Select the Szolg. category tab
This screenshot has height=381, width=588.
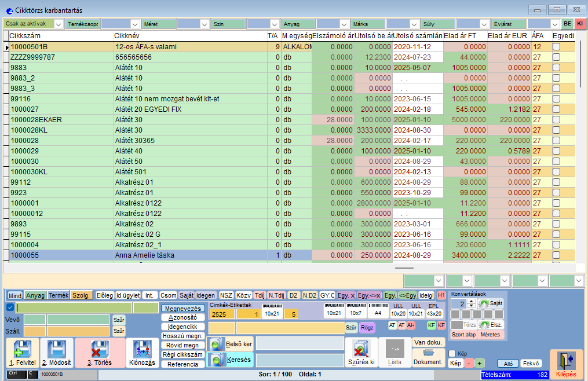(82, 295)
